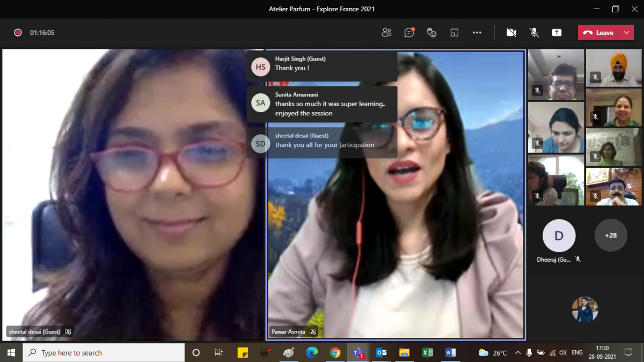This screenshot has height=362, width=644.
Task: Toggle system volume icon in tray
Action: (563, 352)
